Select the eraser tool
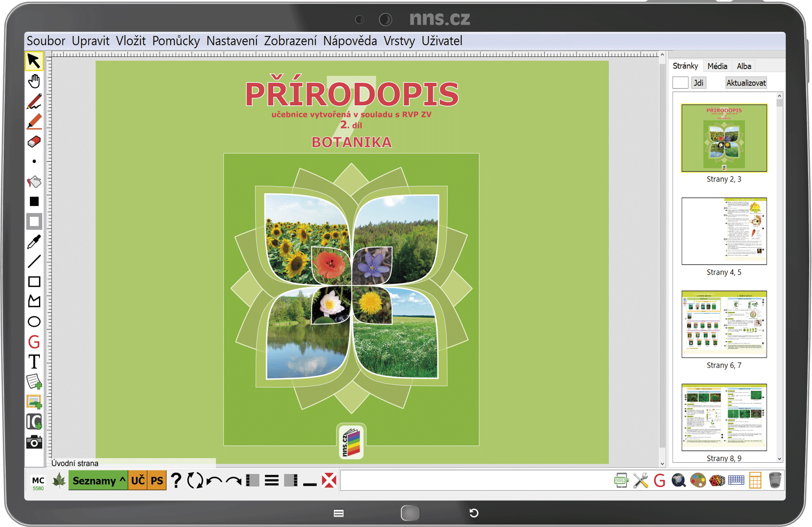 click(34, 142)
